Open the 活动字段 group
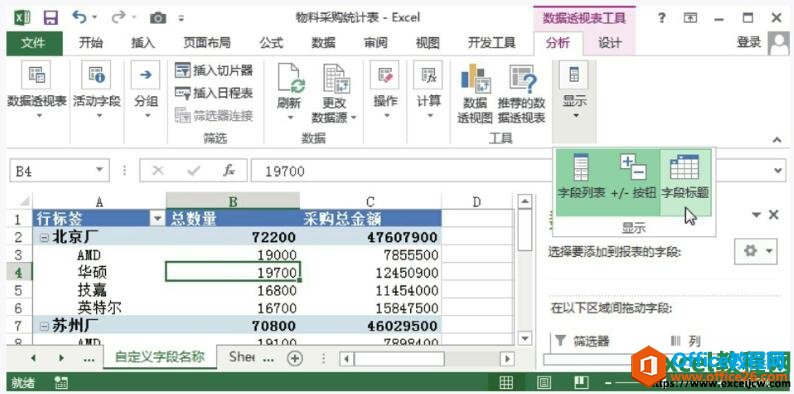Screen dimensions: 794x394 point(96,91)
